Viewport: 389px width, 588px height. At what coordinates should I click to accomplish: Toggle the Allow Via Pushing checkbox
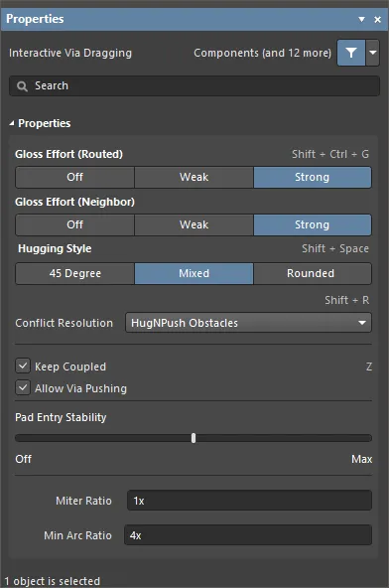tap(23, 387)
